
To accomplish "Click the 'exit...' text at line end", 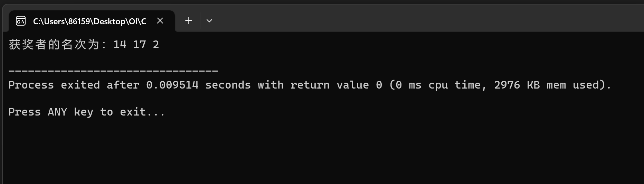I will click(x=142, y=112).
